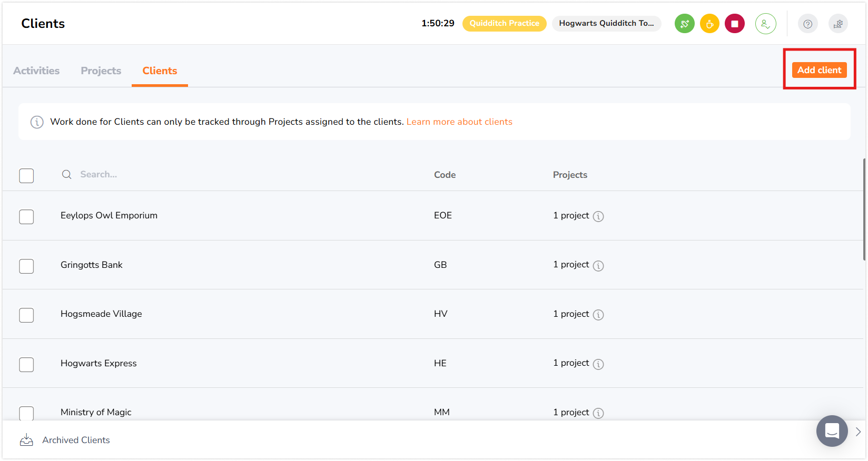The width and height of the screenshot is (868, 461).
Task: Stop the running timer with the red stop button
Action: pos(735,24)
